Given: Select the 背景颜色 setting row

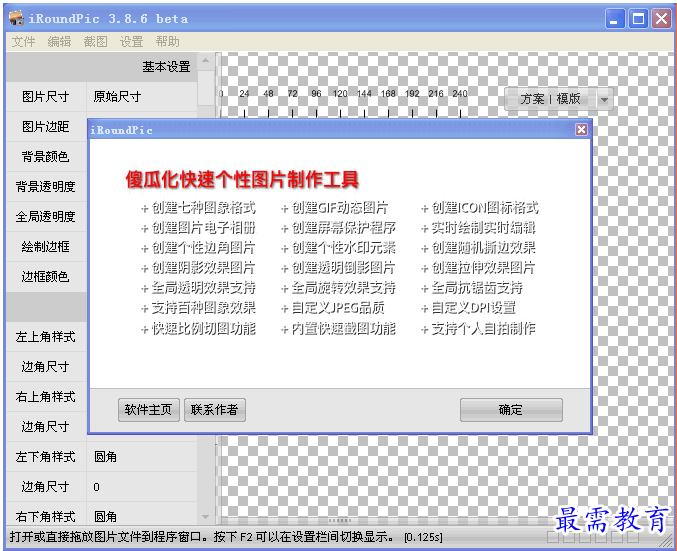Looking at the screenshot, I should coord(46,157).
